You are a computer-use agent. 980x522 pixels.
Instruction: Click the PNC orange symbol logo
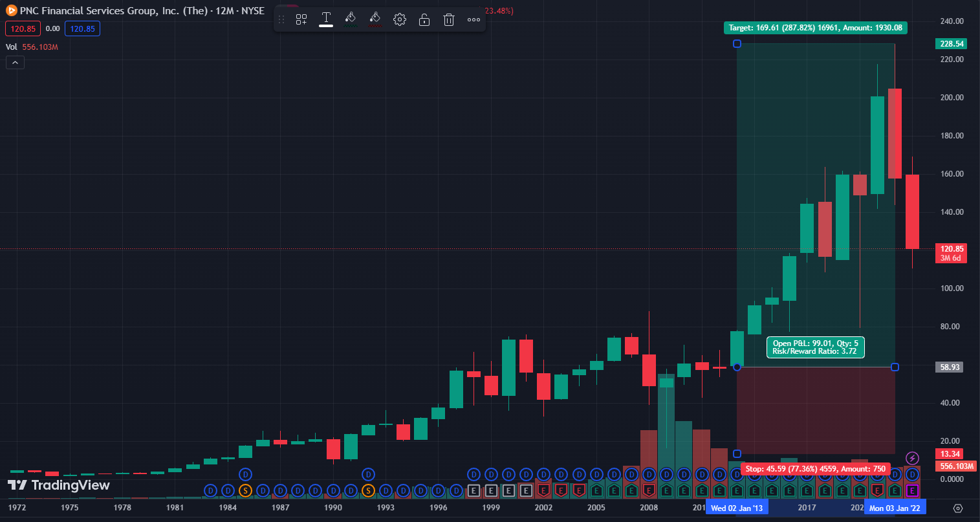(x=11, y=10)
